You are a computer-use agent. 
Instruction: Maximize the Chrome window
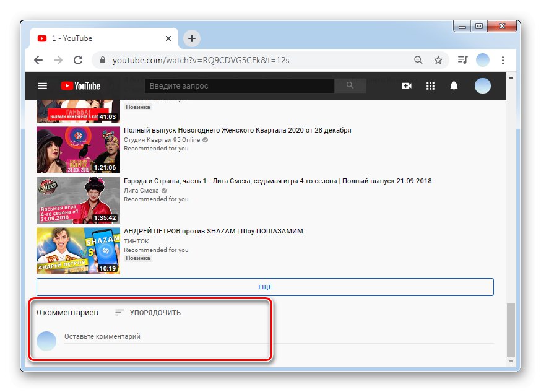pyautogui.click(x=479, y=26)
